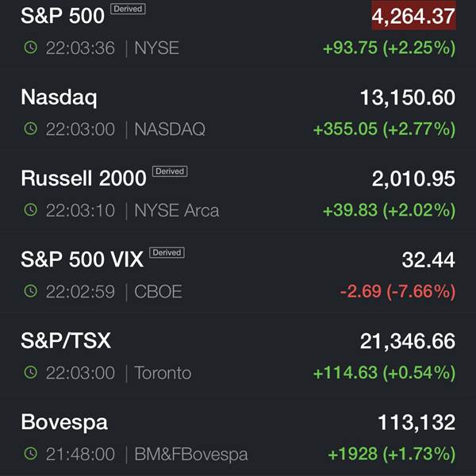
Task: Click the highlighted 4,264.37 price
Action: 414,16
